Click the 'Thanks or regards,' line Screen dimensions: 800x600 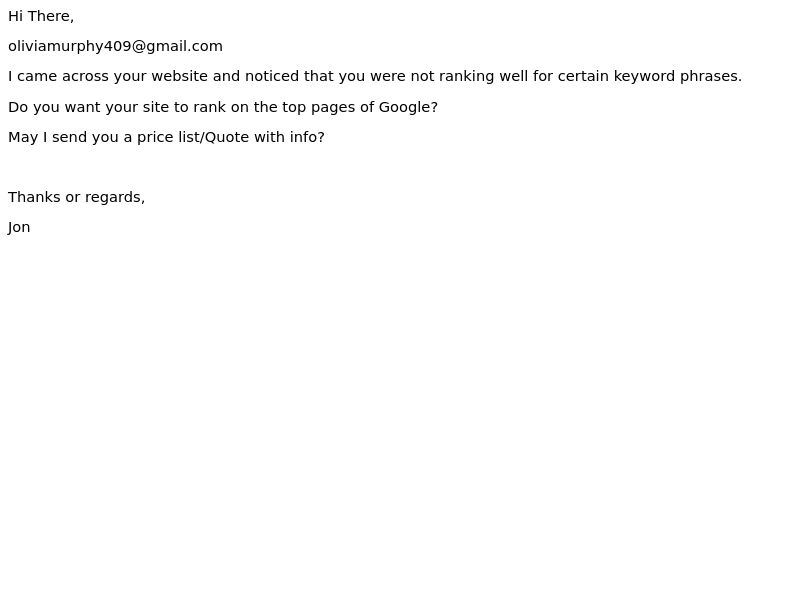[77, 197]
